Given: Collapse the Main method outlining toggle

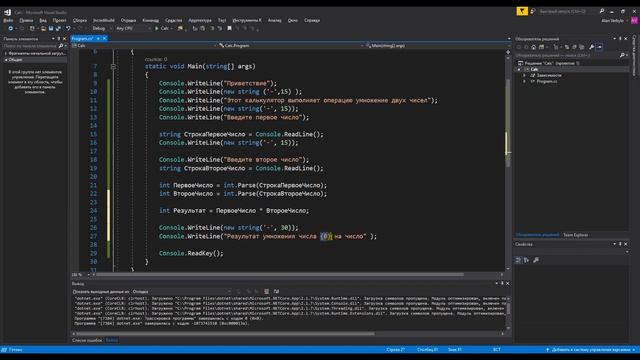Looking at the screenshot, I should coord(113,67).
